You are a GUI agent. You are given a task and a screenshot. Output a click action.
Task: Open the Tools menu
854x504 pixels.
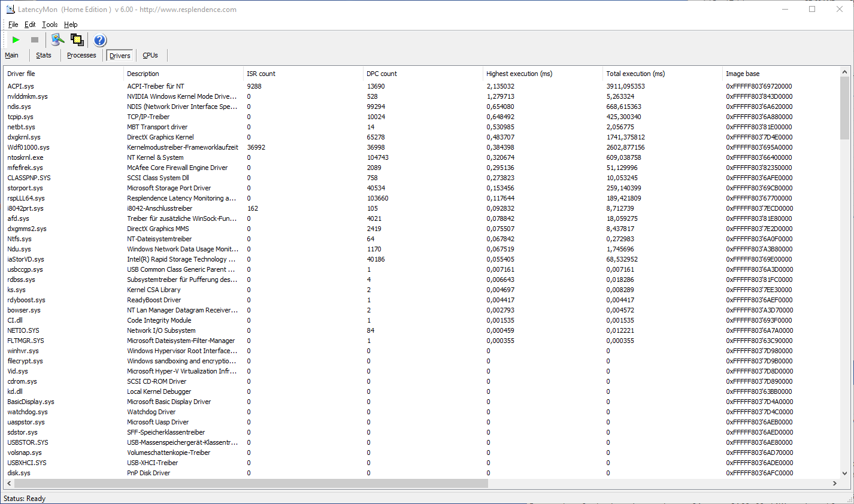[x=50, y=25]
